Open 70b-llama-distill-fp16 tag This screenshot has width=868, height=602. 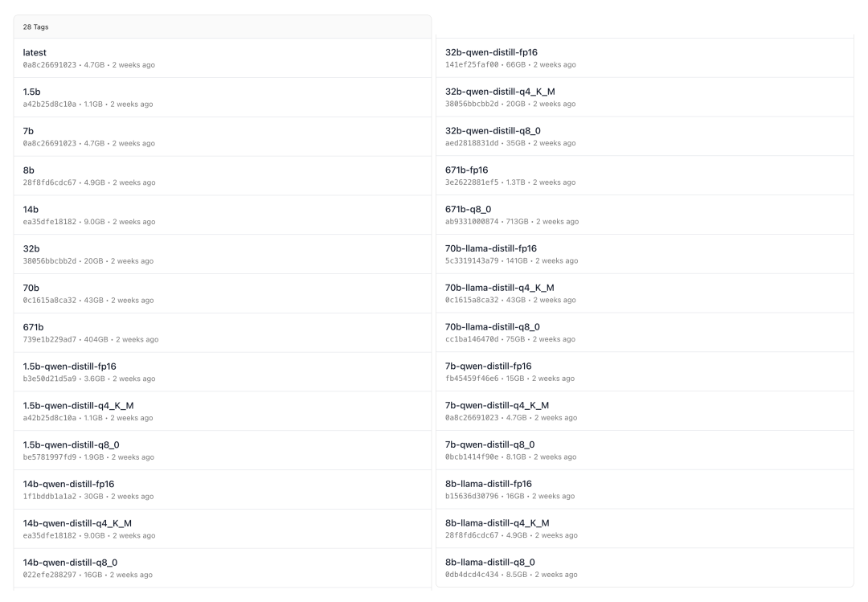point(491,248)
